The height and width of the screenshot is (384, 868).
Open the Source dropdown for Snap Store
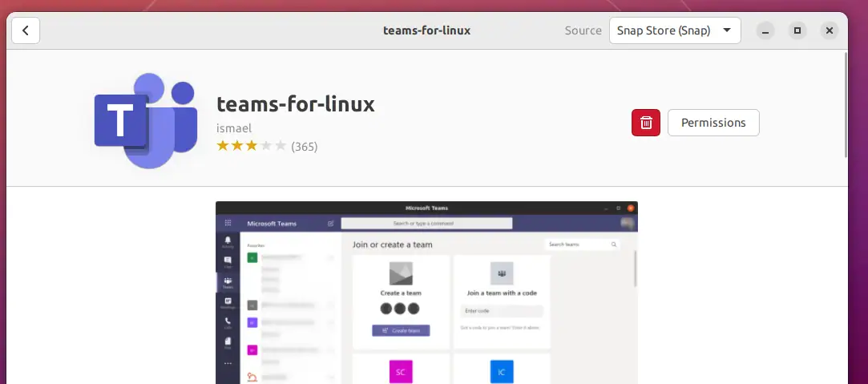pyautogui.click(x=674, y=30)
